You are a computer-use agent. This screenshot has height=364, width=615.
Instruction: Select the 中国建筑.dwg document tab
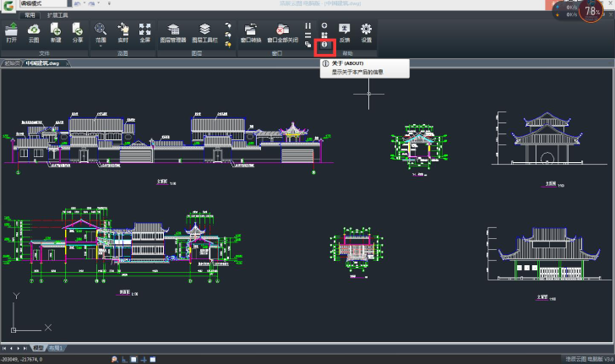42,63
